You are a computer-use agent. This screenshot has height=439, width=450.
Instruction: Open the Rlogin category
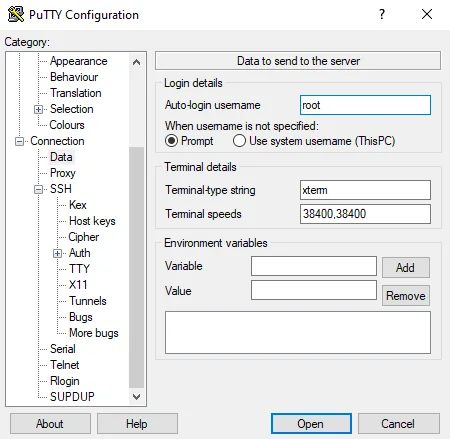[x=65, y=381]
